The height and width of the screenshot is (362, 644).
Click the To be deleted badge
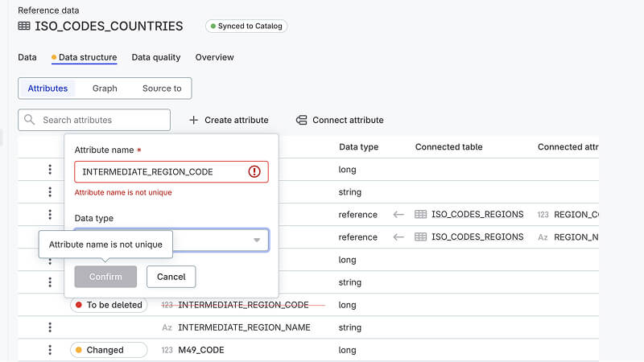pos(109,305)
